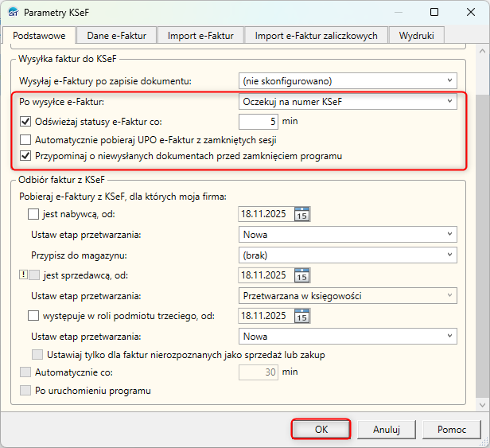490x448 pixels.
Task: Click the refresh interval minutes field
Action: coord(258,122)
